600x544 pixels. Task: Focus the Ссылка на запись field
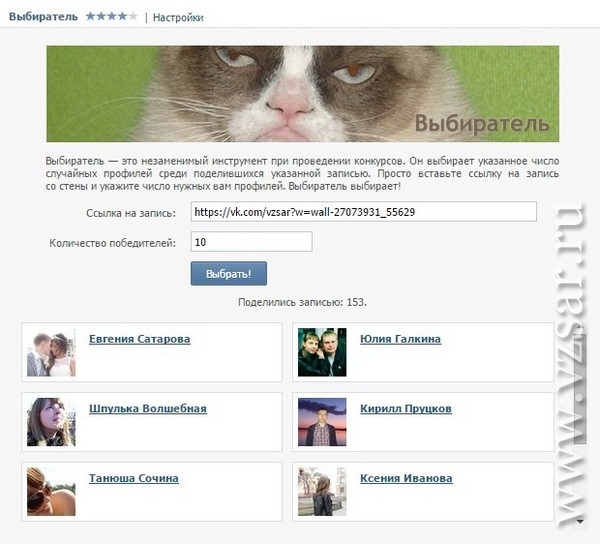364,212
